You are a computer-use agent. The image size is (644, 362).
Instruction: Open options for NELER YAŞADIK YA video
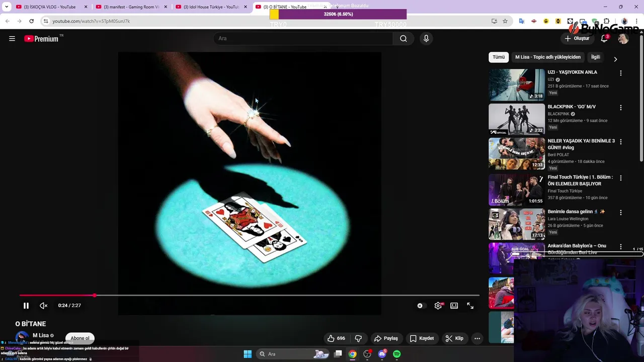pyautogui.click(x=621, y=142)
